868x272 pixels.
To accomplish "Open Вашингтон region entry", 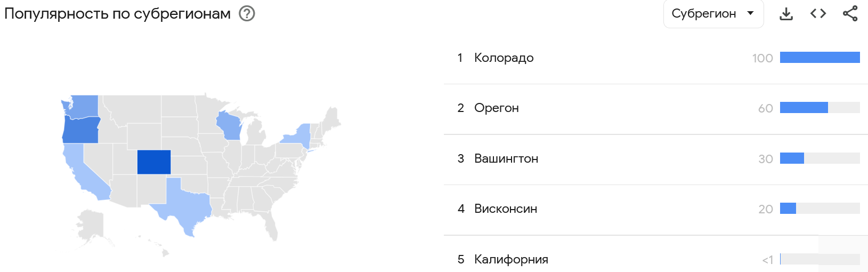I will [506, 158].
